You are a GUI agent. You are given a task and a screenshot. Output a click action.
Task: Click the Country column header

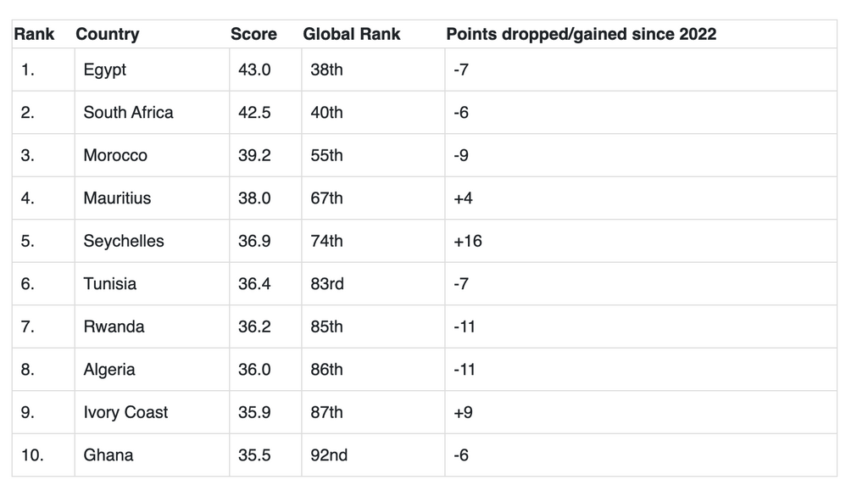pyautogui.click(x=107, y=34)
